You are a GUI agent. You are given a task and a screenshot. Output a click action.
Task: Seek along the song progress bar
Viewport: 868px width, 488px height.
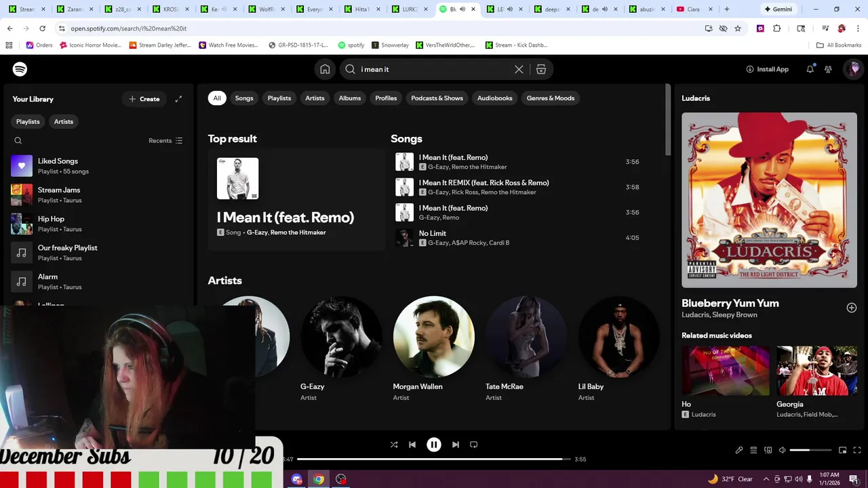(434, 459)
